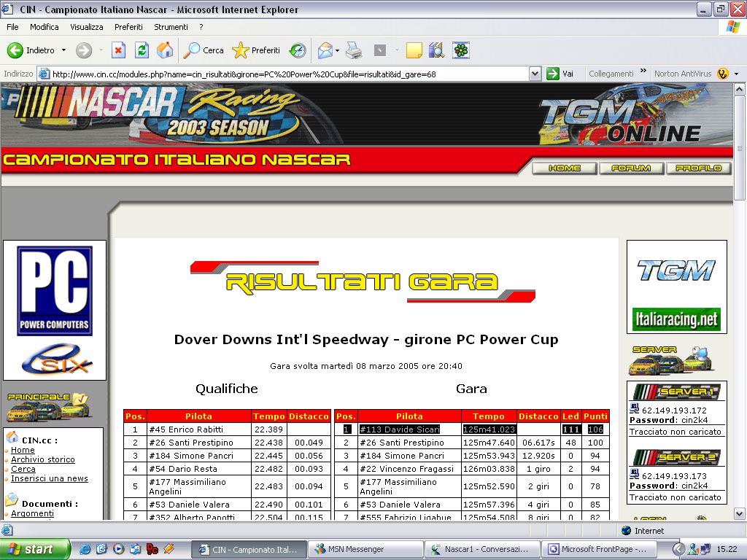
Task: Click the esix sponsor logo
Action: (57, 359)
